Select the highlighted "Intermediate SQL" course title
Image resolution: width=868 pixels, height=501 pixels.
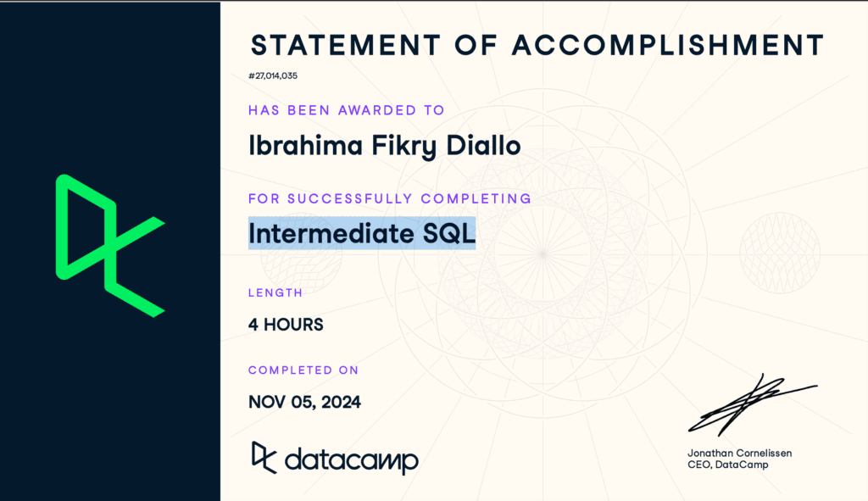click(362, 233)
